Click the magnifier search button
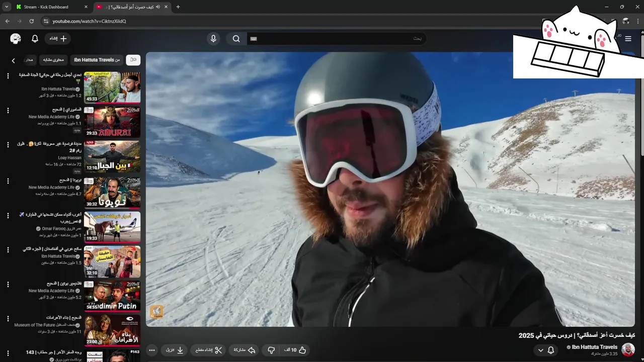Viewport: 644px width, 362px height. point(236,39)
